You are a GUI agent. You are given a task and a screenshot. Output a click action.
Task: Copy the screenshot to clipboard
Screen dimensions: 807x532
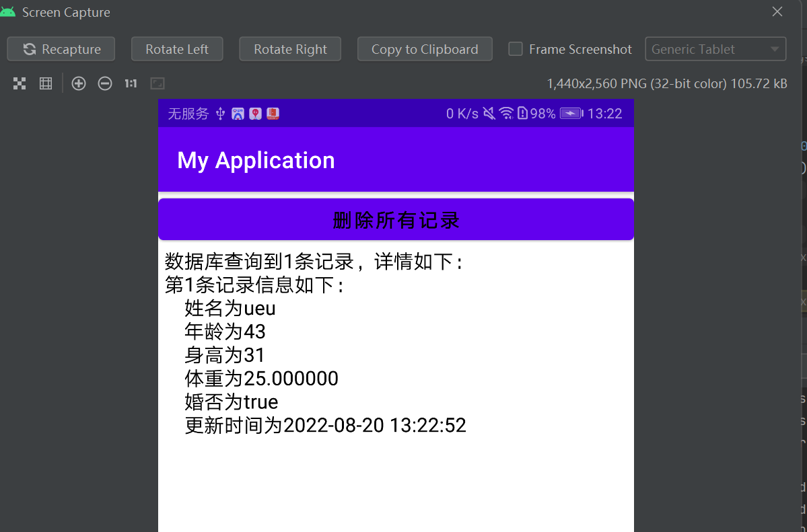pyautogui.click(x=425, y=49)
